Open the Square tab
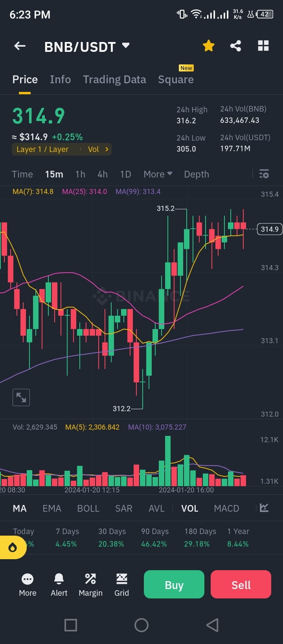Image resolution: width=283 pixels, height=644 pixels. click(176, 79)
